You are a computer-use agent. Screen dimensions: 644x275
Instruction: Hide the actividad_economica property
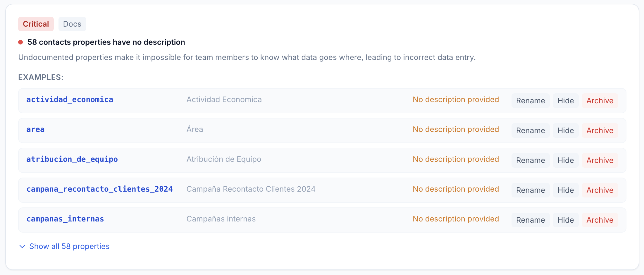click(x=565, y=101)
